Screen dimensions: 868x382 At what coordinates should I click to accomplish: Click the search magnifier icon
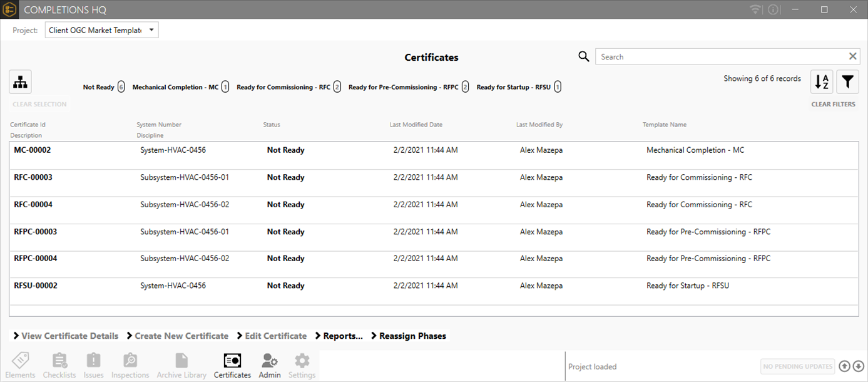coord(584,57)
